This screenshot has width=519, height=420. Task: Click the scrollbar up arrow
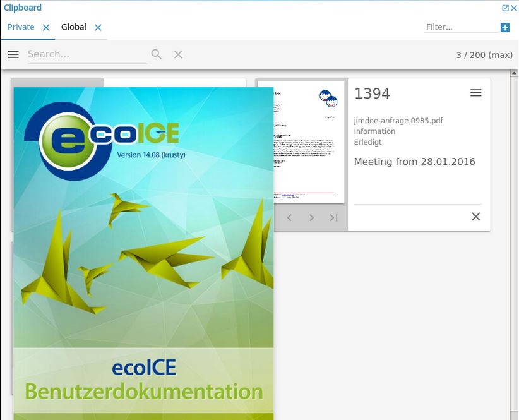click(x=514, y=73)
